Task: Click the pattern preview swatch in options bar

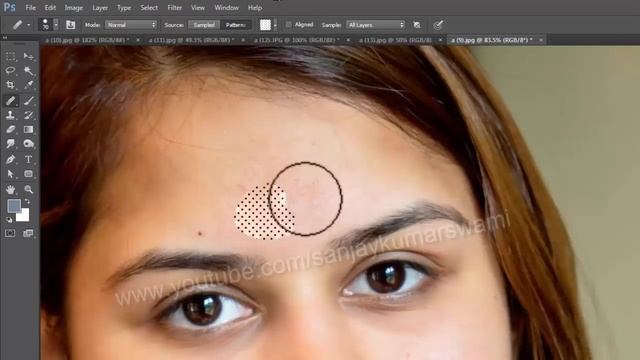Action: [x=265, y=25]
